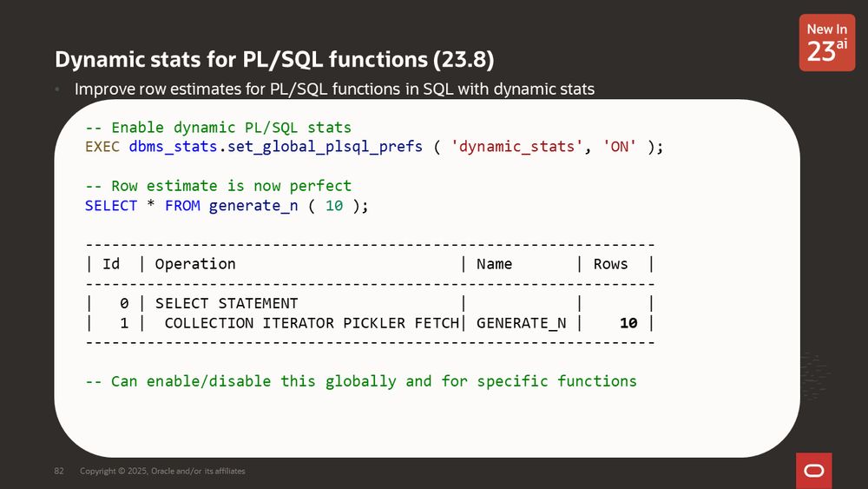
Task: Click the bullet text about improving row estimates
Action: [334, 89]
